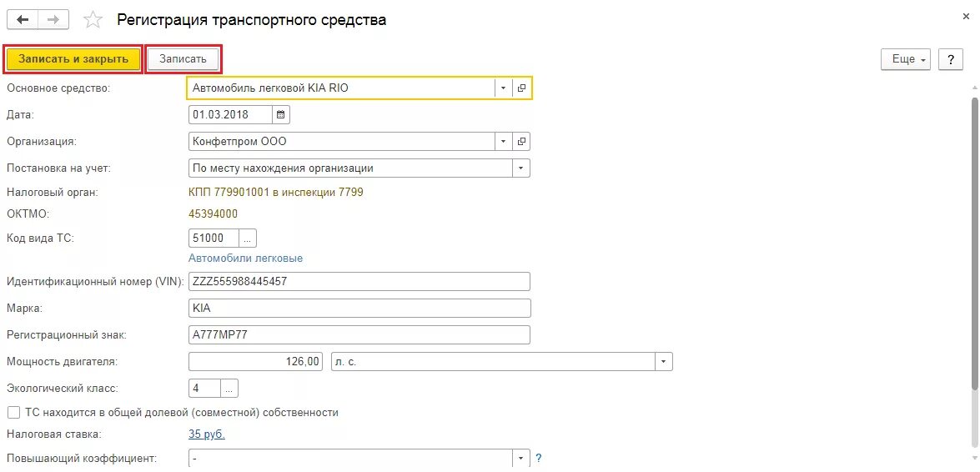
Task: Go forward with the right arrow
Action: pyautogui.click(x=53, y=20)
